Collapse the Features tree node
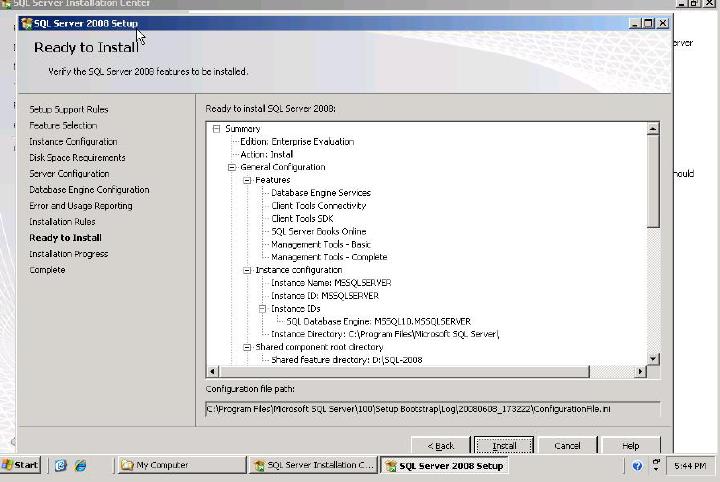This screenshot has width=720, height=482. coord(247,180)
